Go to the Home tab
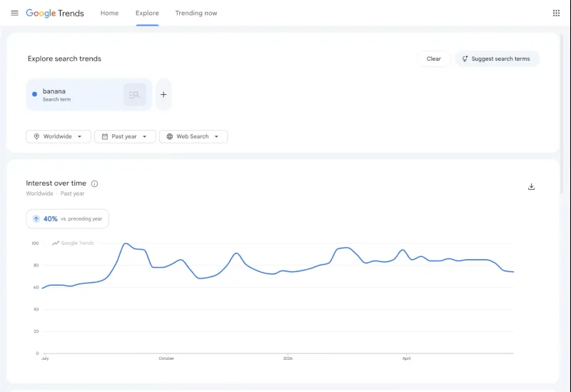 point(109,13)
